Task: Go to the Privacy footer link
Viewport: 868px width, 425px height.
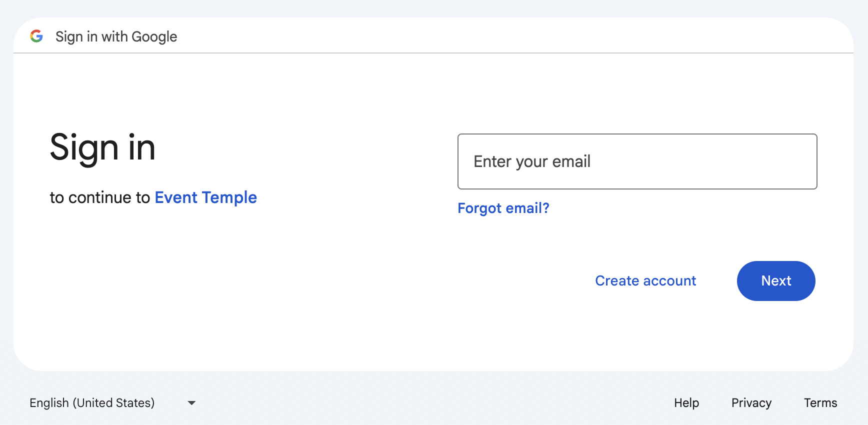Action: (x=751, y=403)
